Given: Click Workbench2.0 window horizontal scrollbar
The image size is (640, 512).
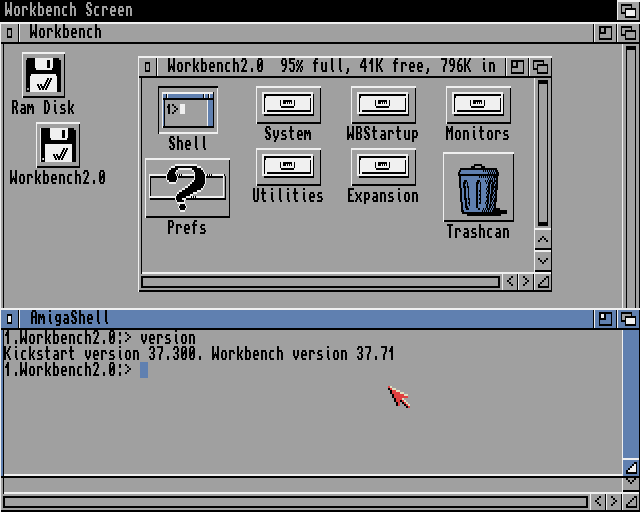Looking at the screenshot, I should [x=320, y=282].
